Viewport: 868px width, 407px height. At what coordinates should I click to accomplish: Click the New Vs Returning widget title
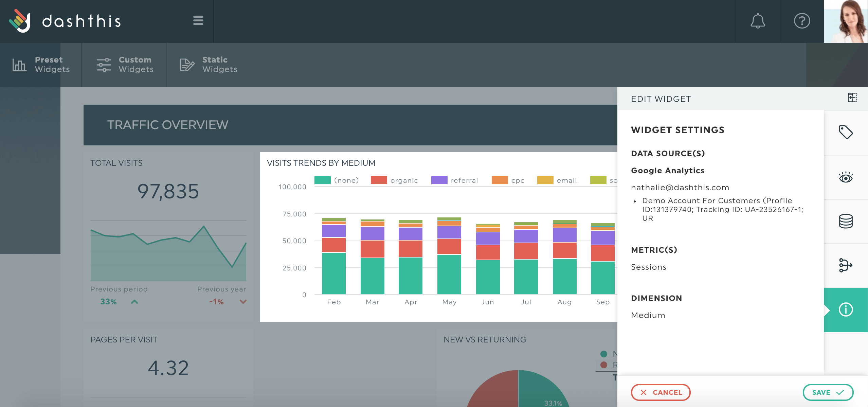tap(485, 340)
